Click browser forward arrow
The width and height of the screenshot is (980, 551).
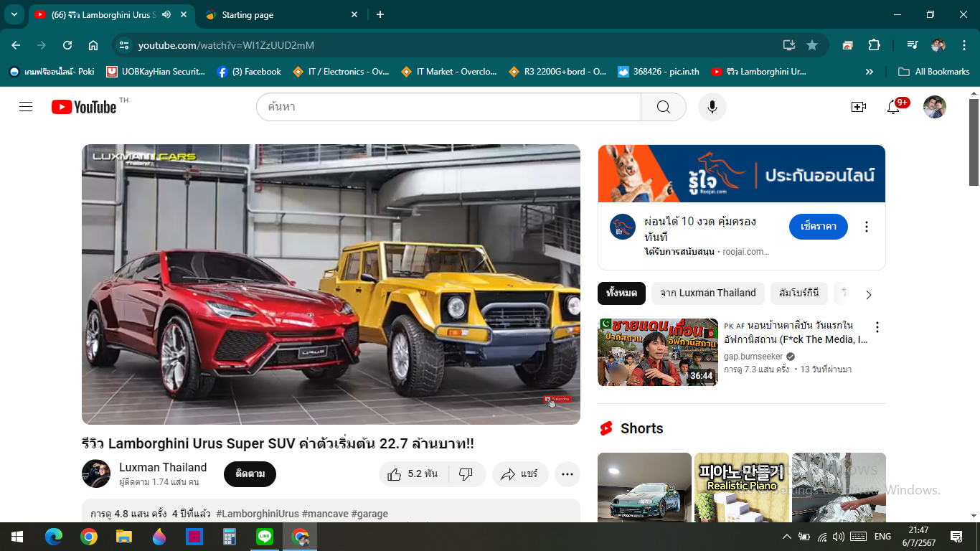coord(42,45)
